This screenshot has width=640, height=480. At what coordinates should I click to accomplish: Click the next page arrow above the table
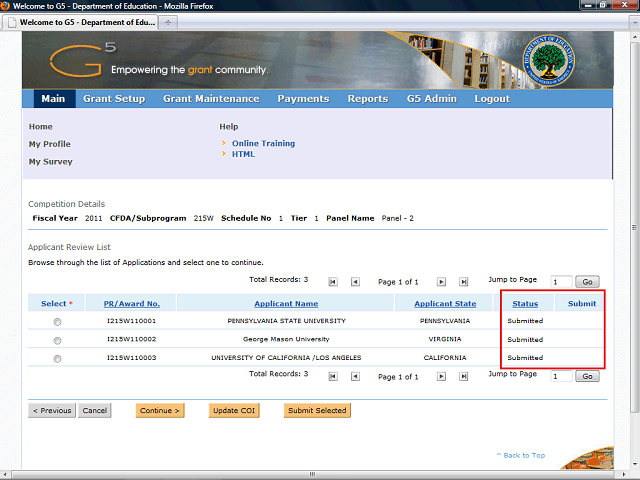(441, 282)
